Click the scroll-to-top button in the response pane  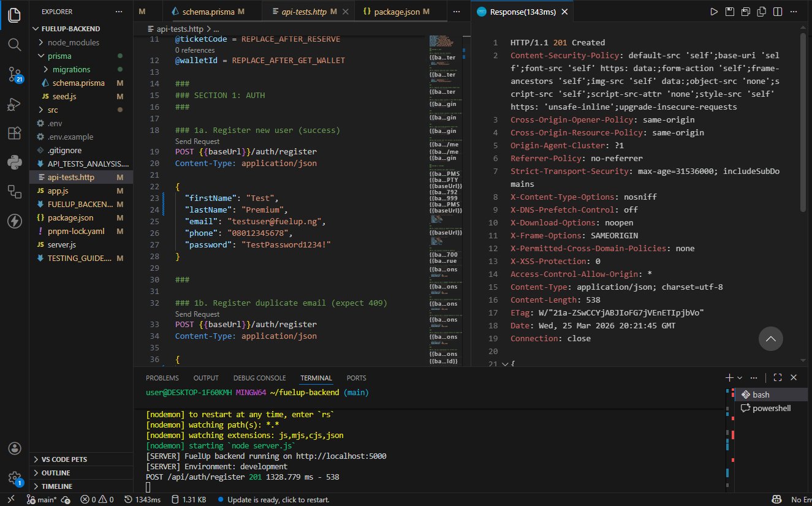tap(770, 339)
